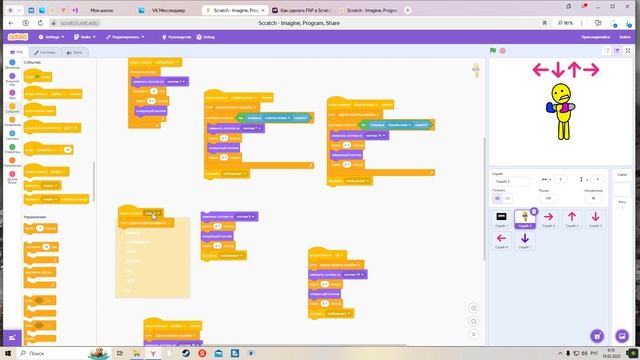Zoom in on the code workspace
The height and width of the screenshot is (360, 640).
pos(473,308)
